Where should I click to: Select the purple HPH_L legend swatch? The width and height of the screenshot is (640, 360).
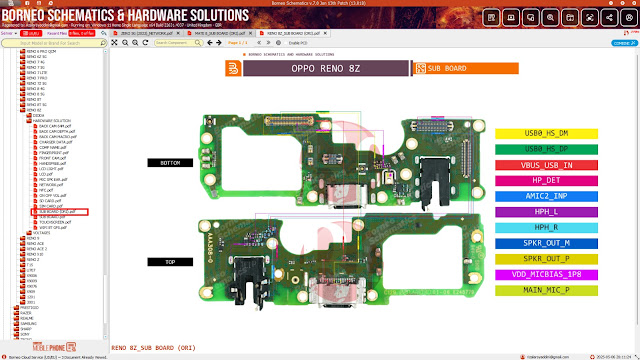tap(546, 212)
